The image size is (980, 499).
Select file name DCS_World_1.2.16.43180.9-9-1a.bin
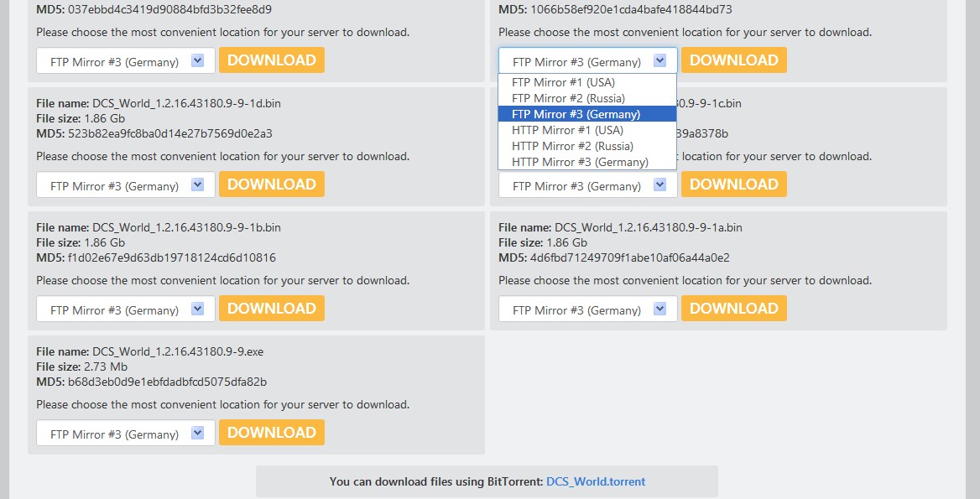coord(648,228)
